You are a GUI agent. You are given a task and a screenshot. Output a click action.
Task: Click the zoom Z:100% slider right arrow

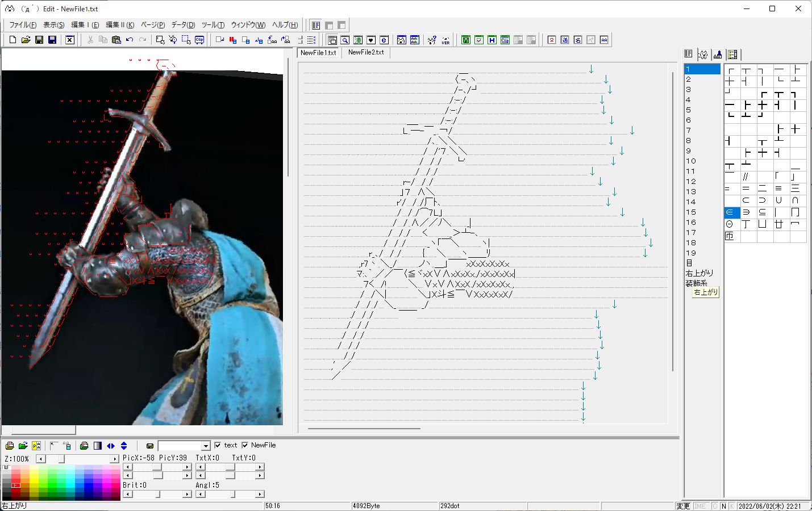tap(114, 459)
